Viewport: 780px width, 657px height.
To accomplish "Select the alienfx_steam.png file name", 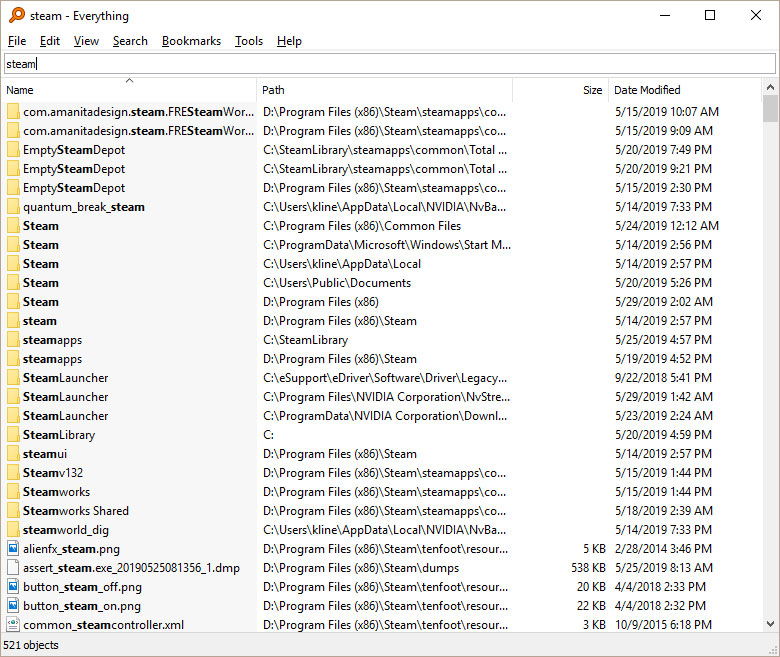I will tap(71, 549).
